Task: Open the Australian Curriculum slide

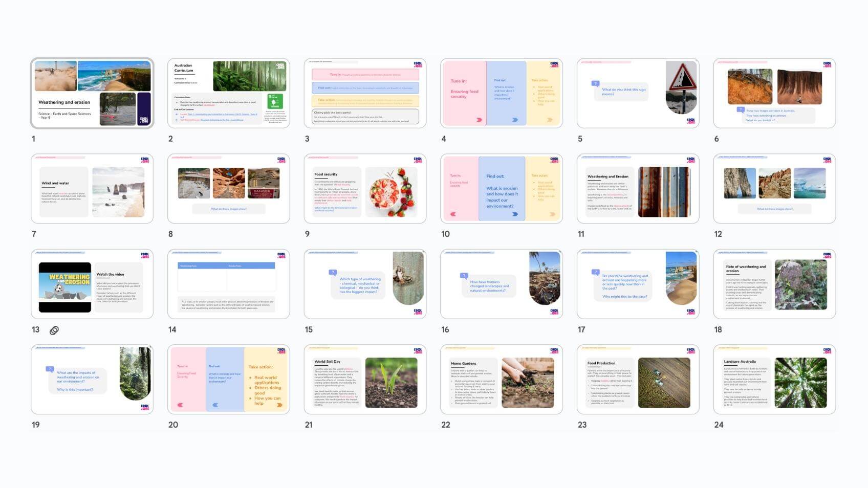Action: tap(228, 93)
